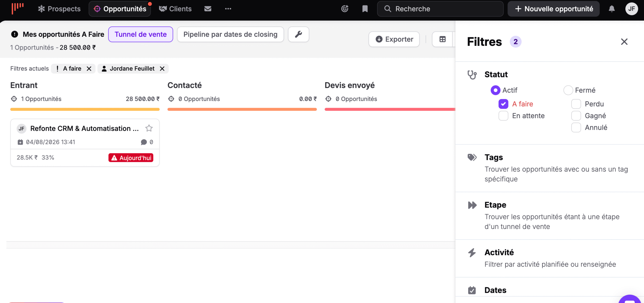Screen dimensions: 644x303
Task: Check the Annulé checkbox
Action: [x=576, y=127]
